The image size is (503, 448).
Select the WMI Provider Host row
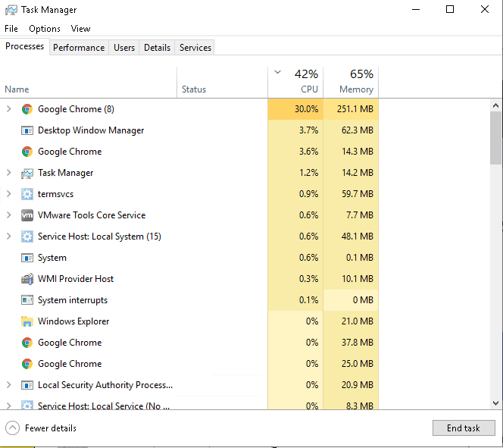click(189, 279)
